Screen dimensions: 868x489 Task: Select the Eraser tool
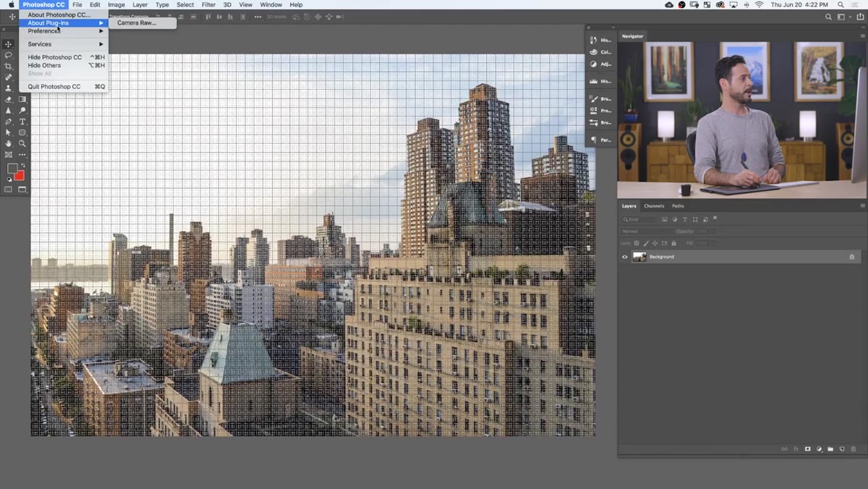(9, 99)
